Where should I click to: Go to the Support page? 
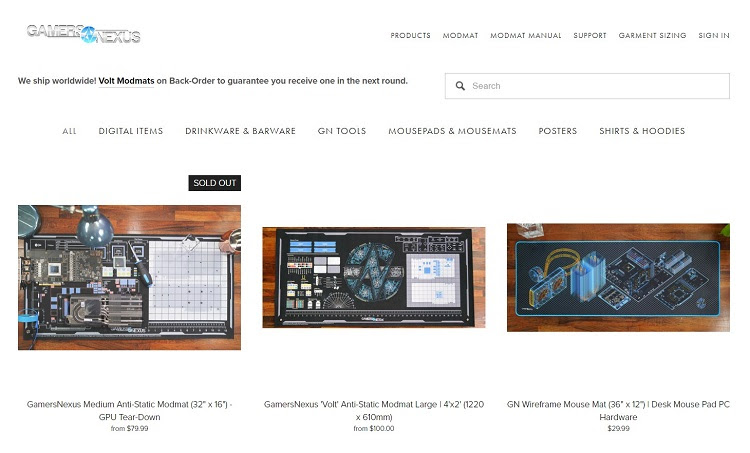click(x=590, y=35)
